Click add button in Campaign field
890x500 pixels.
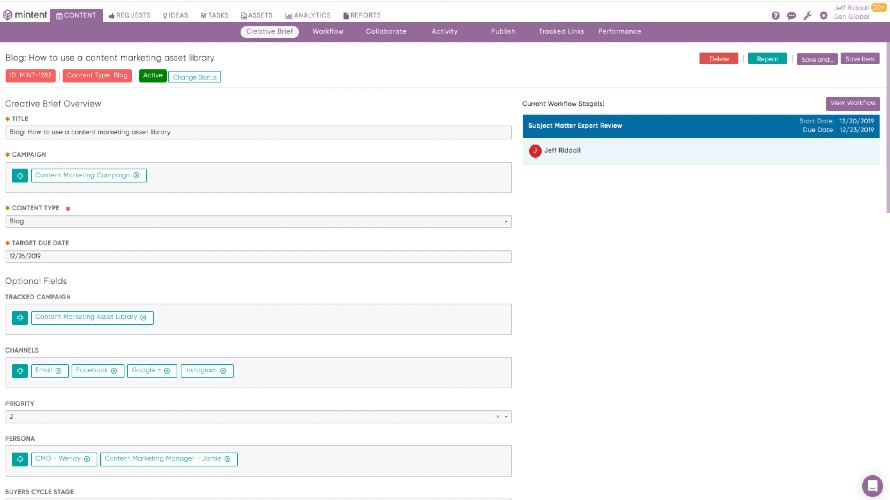pos(20,175)
